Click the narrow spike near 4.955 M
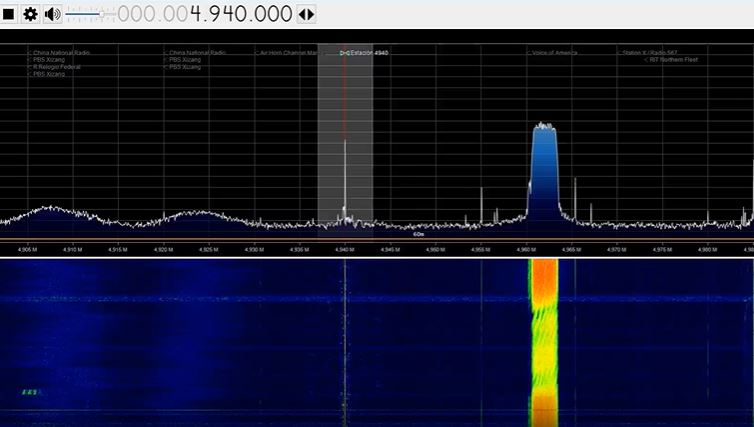This screenshot has height=427, width=754. pyautogui.click(x=481, y=205)
